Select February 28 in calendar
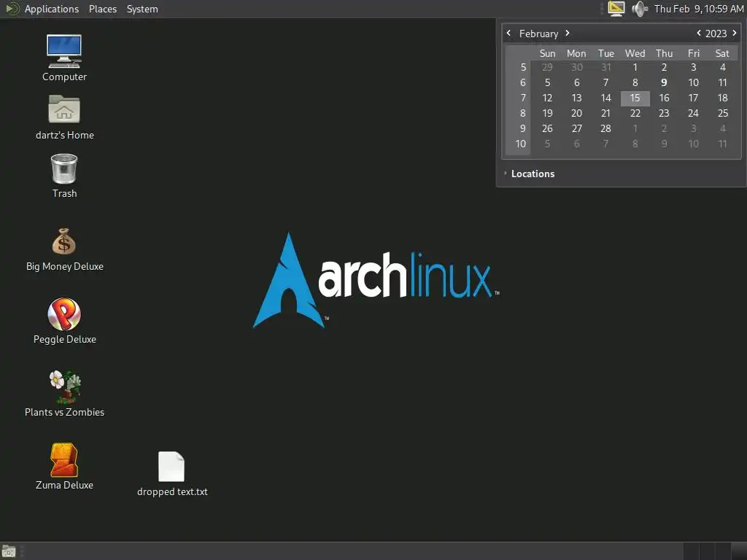 tap(606, 128)
